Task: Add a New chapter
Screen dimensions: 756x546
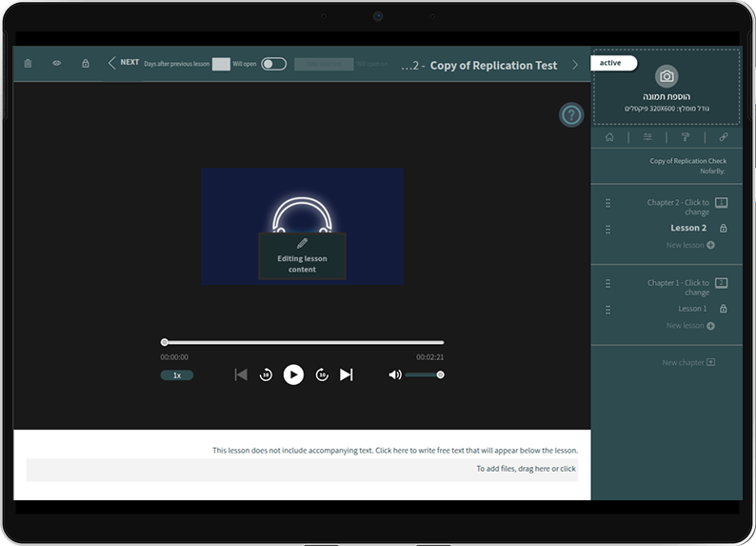Action: pos(688,362)
